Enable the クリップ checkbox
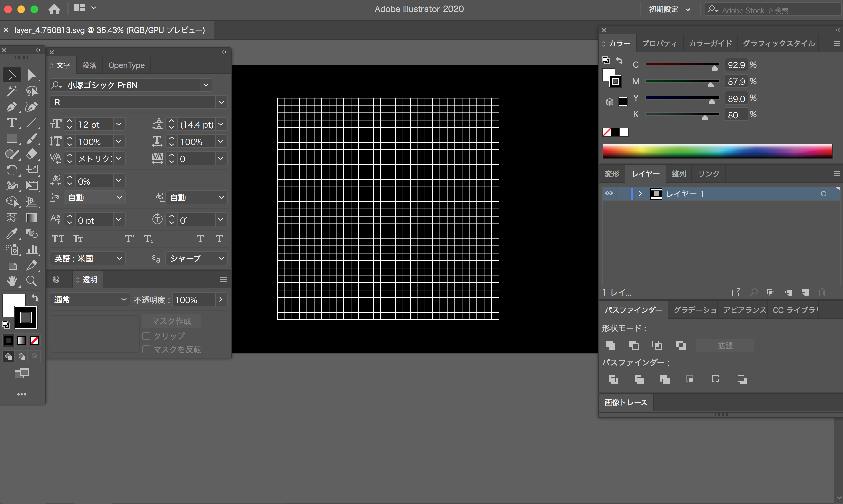 (x=147, y=336)
